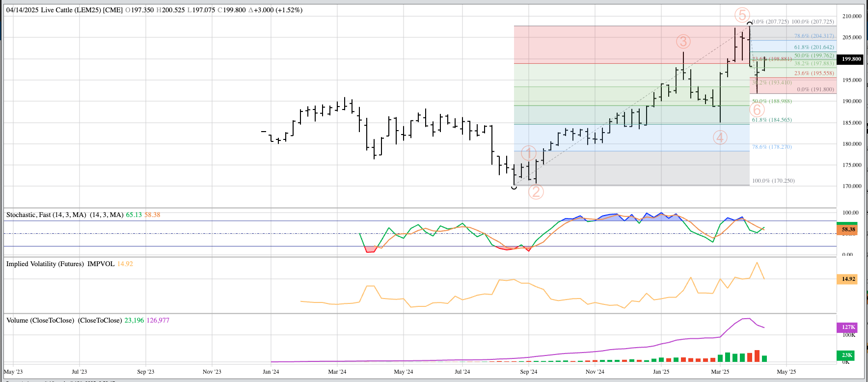Click the green 23K volume tag
Screen dimensions: 868x382
[847, 355]
